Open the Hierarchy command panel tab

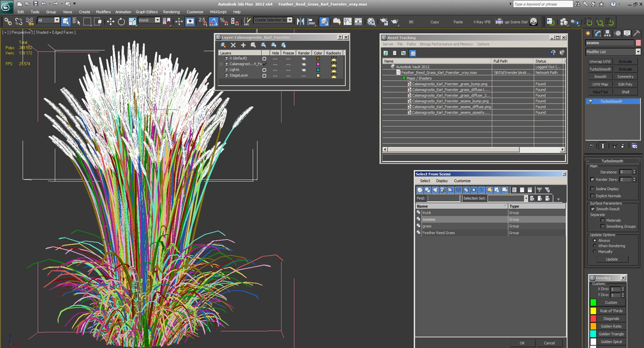(x=607, y=33)
